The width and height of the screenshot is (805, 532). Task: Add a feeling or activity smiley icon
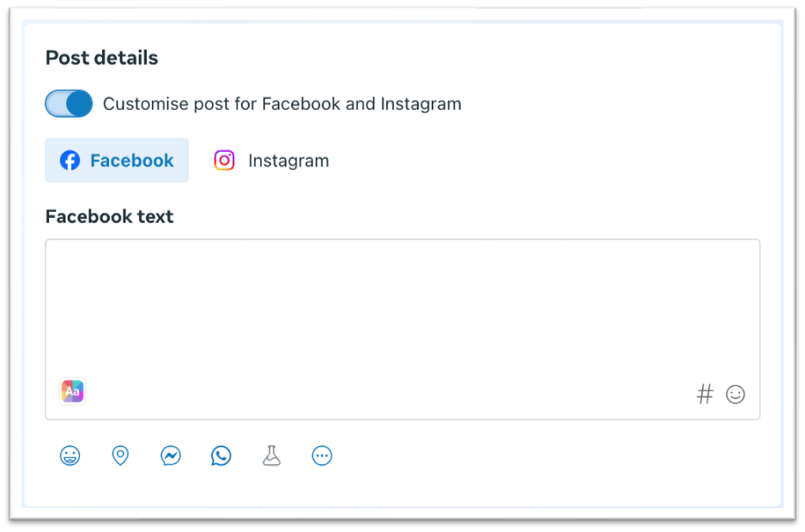tap(70, 456)
